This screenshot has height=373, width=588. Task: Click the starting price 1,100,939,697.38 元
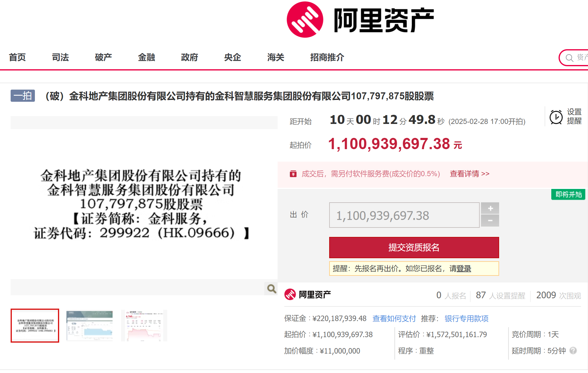click(395, 144)
